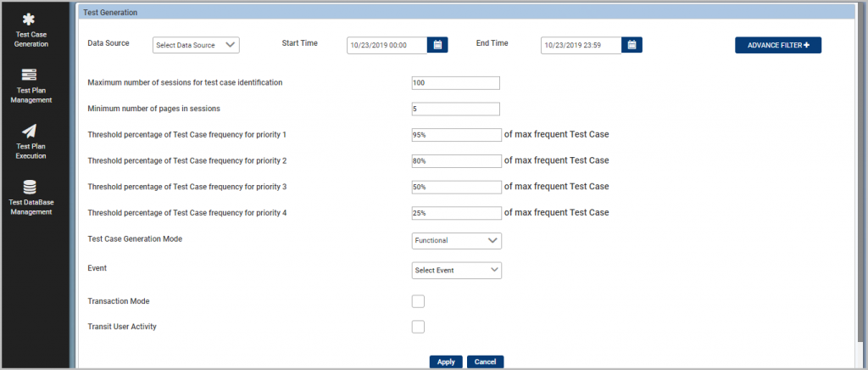Expand Test Case Generation Mode dropdown
Screen dimensions: 868x370
[457, 241]
